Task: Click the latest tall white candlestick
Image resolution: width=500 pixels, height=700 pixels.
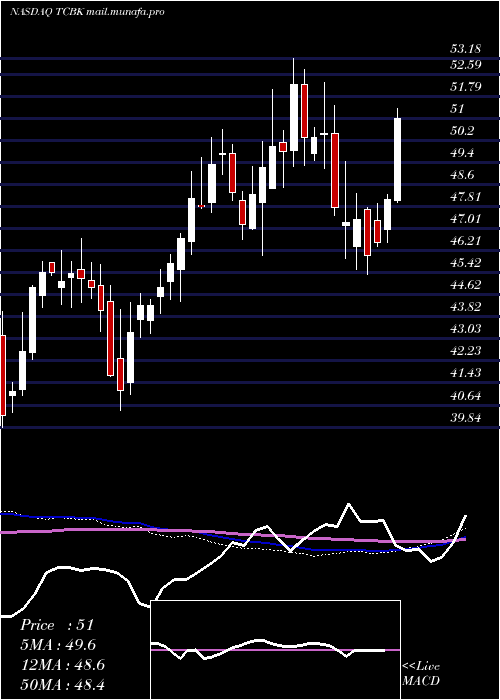Action: tap(397, 159)
